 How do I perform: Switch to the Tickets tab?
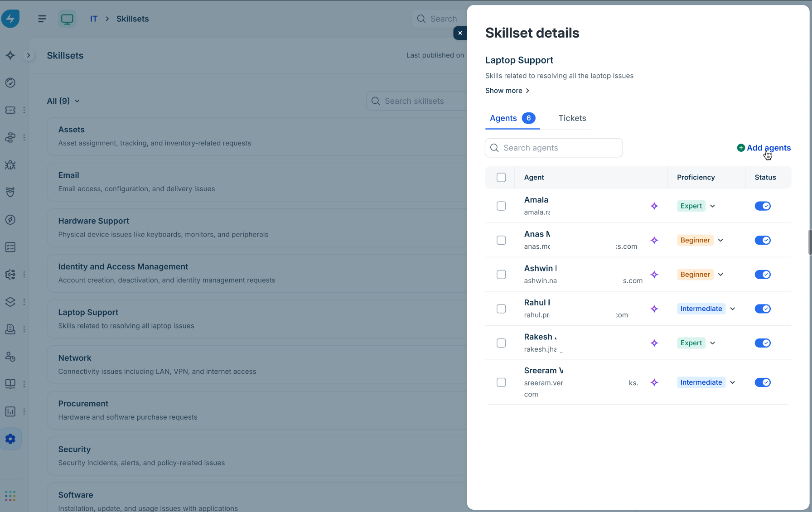pyautogui.click(x=572, y=118)
